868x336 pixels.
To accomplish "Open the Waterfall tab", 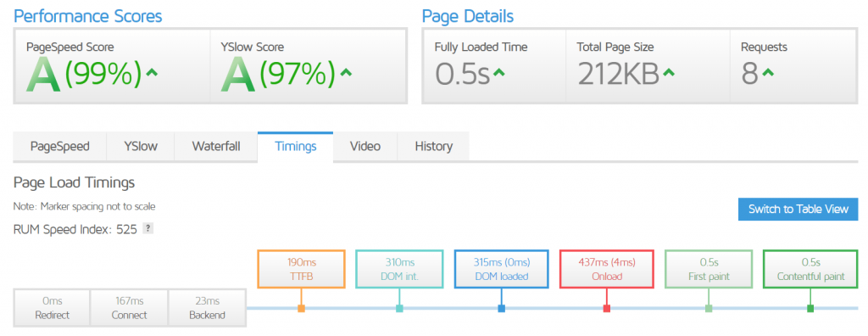I will tap(216, 147).
